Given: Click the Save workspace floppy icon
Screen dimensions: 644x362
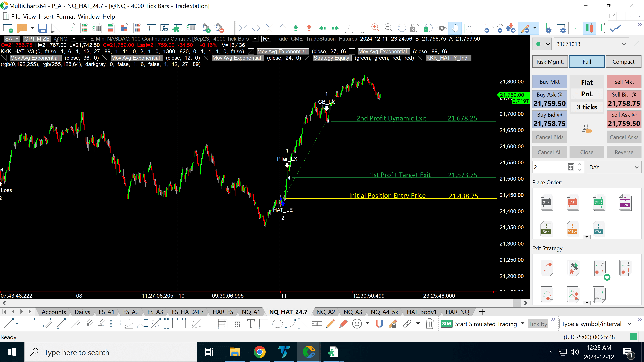Looking at the screenshot, I should click(42, 28).
